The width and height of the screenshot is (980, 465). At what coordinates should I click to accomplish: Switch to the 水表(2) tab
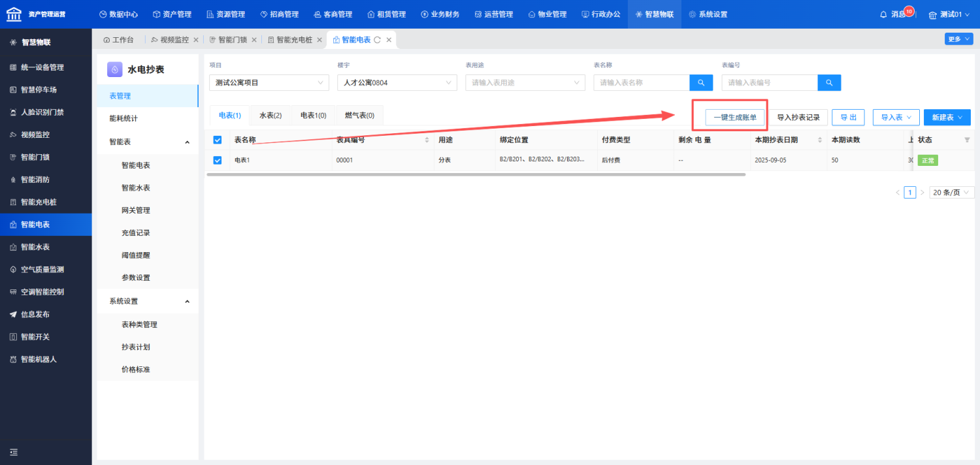(x=270, y=116)
